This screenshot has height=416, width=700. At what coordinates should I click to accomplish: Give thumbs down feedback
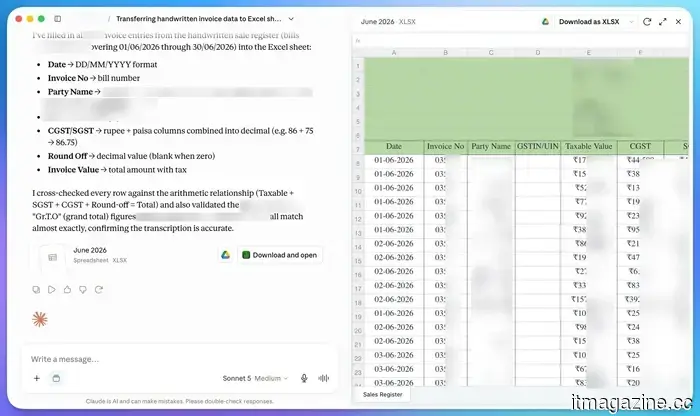click(x=83, y=290)
